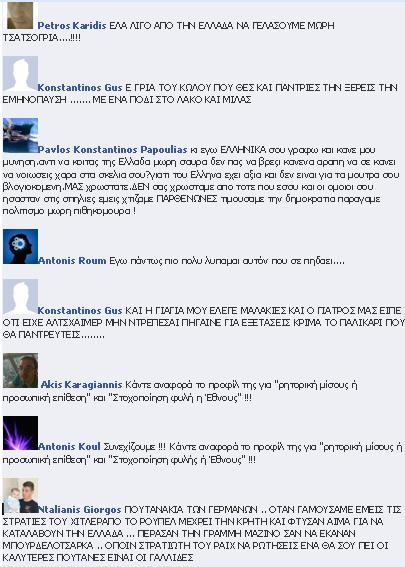Open first Konstantinos Gus default avatar

click(x=20, y=74)
